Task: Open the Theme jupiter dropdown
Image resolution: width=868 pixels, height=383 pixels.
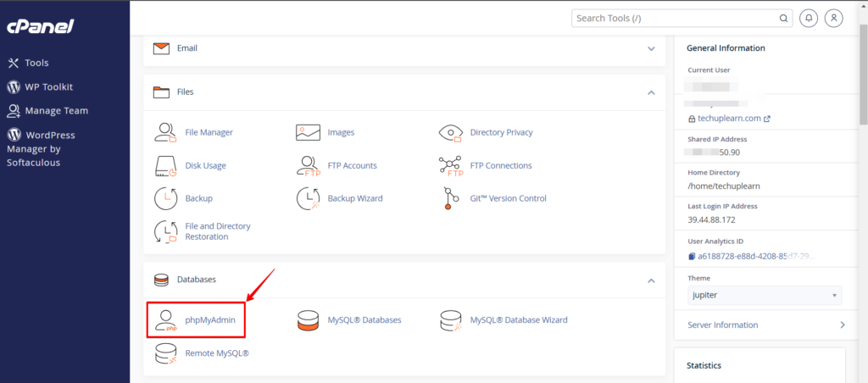Action: [765, 295]
